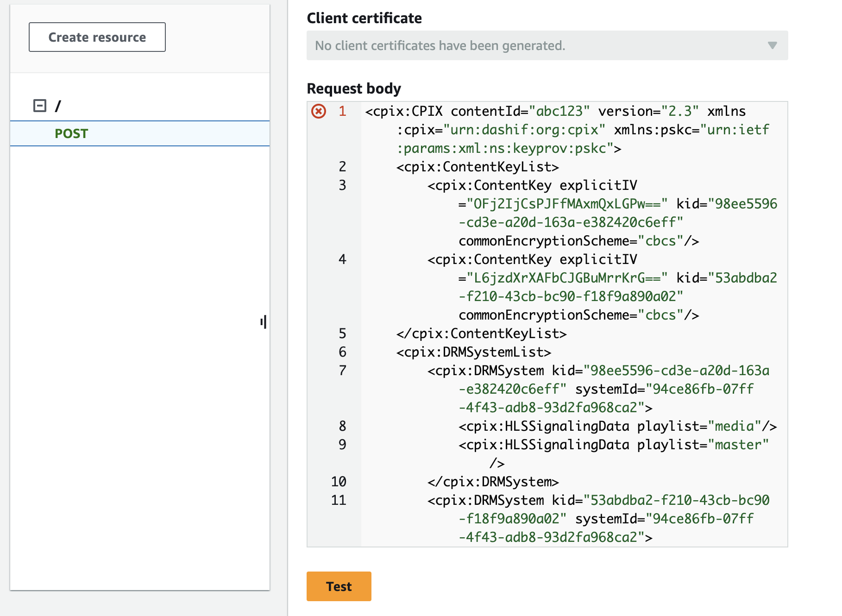Click the Client certificate heading
Image resolution: width=842 pixels, height=616 pixels.
364,18
